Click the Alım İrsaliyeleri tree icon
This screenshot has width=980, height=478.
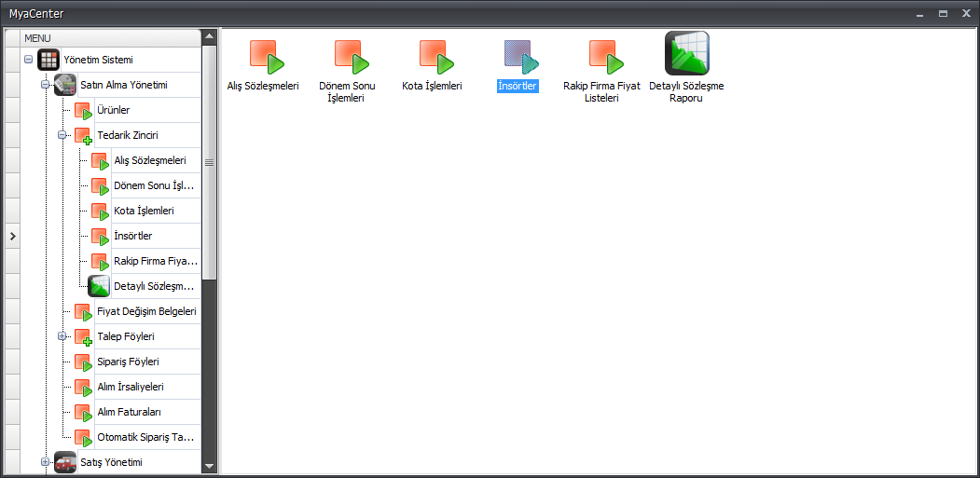pyautogui.click(x=83, y=387)
